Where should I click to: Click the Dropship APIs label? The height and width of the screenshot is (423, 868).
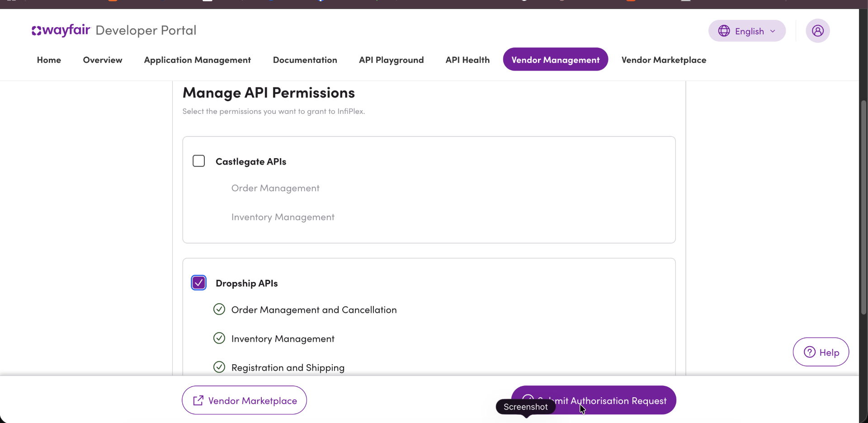(247, 283)
